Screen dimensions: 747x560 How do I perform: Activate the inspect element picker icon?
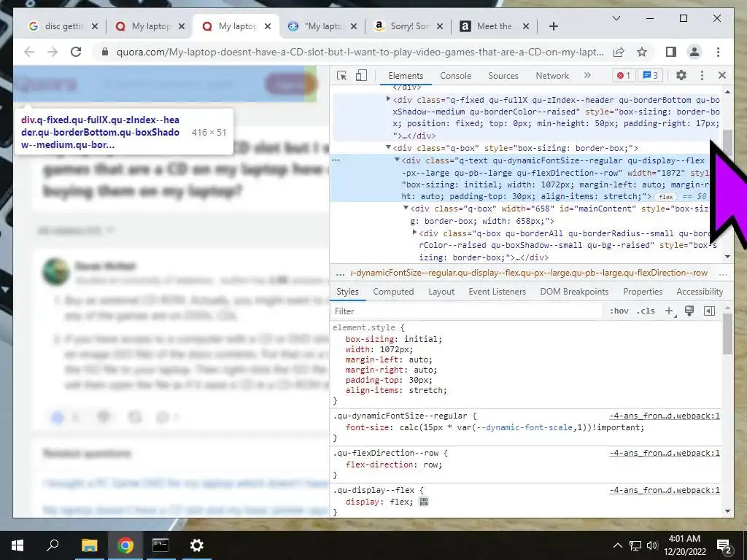coord(341,75)
